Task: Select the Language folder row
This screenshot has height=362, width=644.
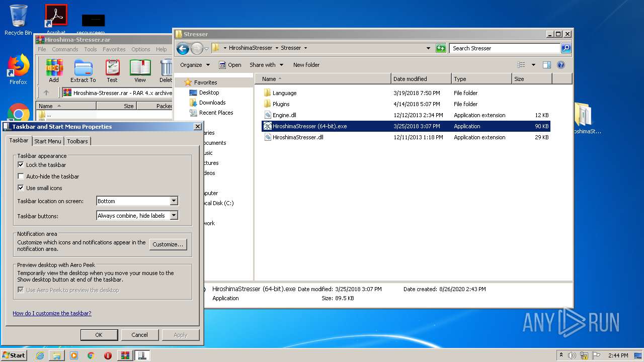Action: point(406,93)
